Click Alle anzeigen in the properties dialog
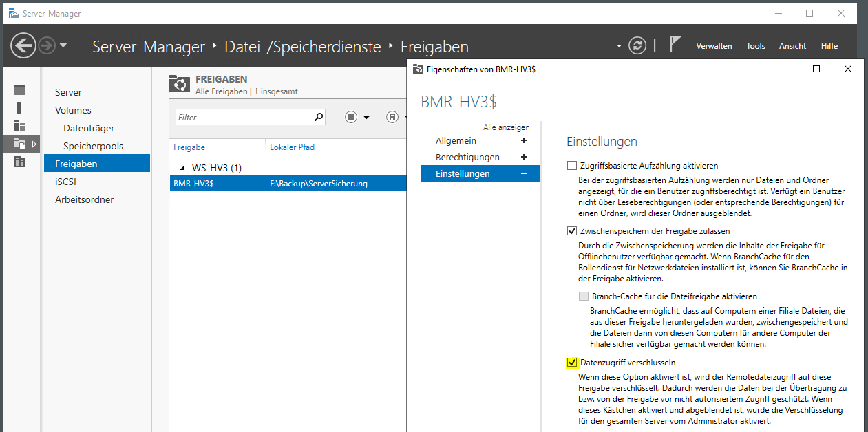The image size is (868, 432). point(507,127)
